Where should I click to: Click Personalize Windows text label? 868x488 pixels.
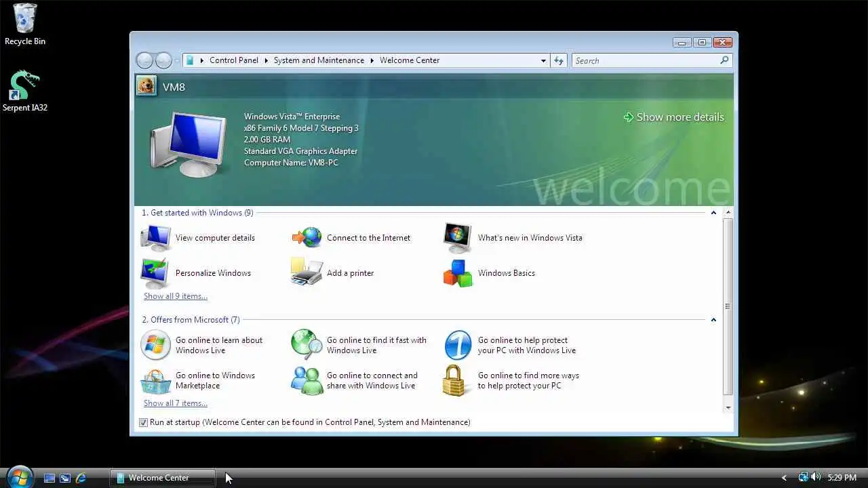213,273
